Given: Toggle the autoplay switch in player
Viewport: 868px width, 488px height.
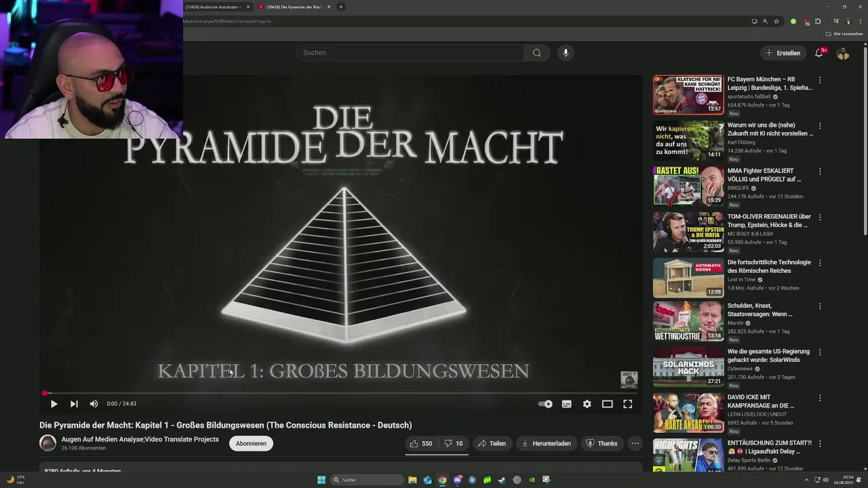Looking at the screenshot, I should (x=545, y=404).
